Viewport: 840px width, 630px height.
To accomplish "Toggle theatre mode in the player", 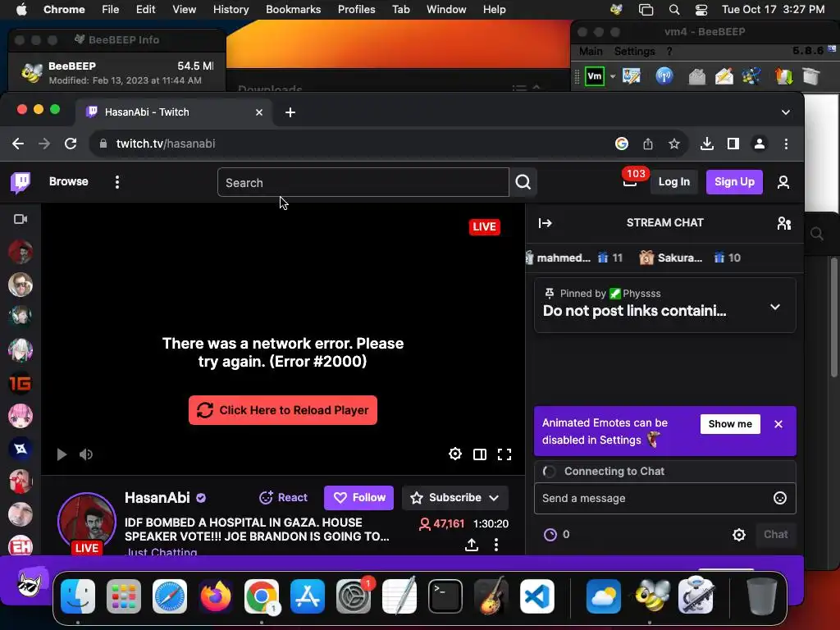I will tap(479, 454).
